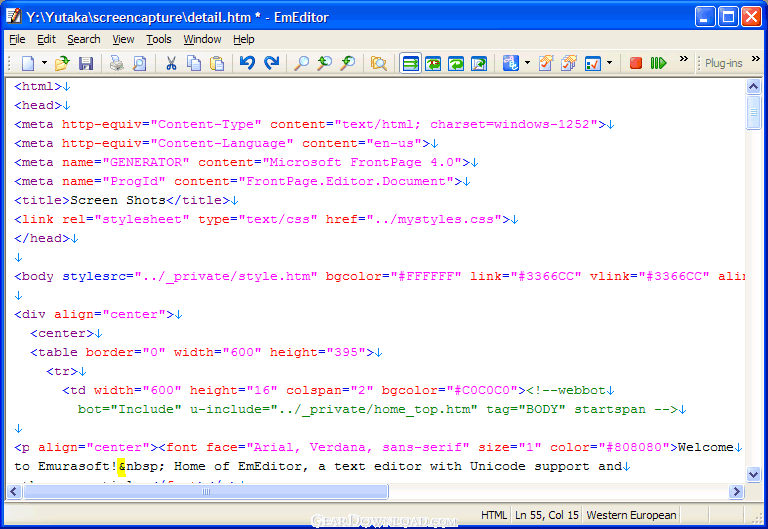Paste from clipboard
The width and height of the screenshot is (768, 529).
[x=217, y=63]
